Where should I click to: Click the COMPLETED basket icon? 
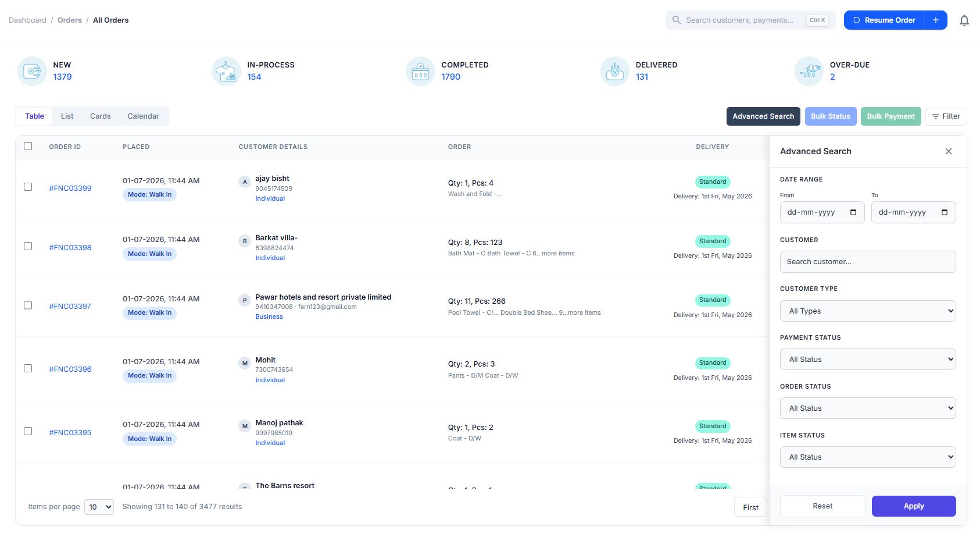tap(420, 71)
